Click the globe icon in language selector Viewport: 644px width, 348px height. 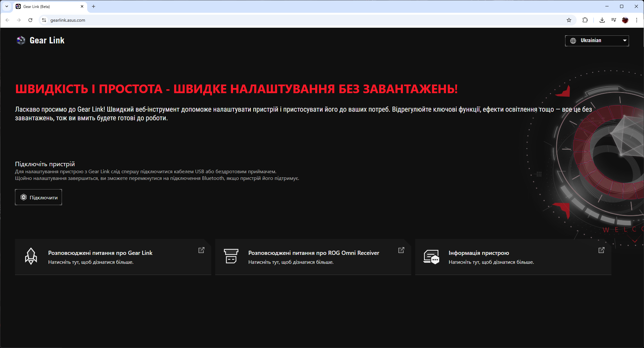click(x=573, y=41)
